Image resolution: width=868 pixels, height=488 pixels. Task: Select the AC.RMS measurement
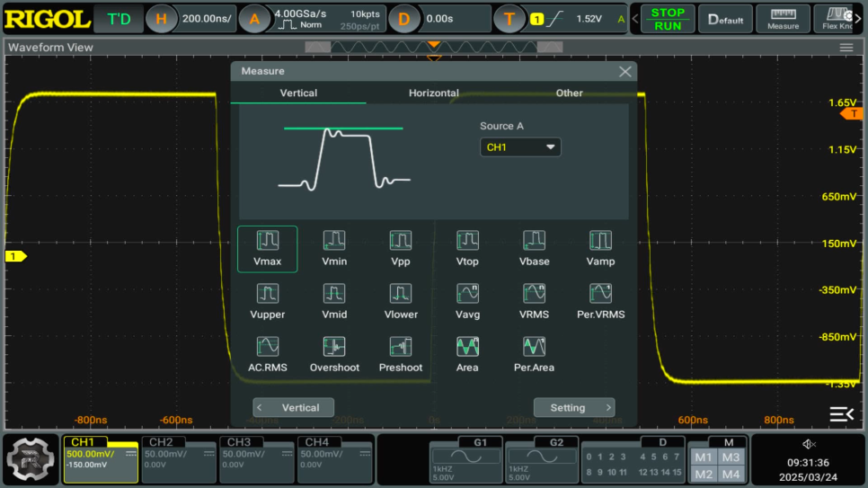coord(268,355)
